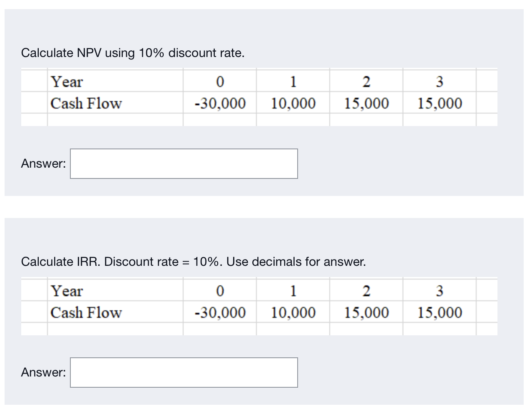Select the -30,000 cell in the IRR table
The height and width of the screenshot is (411, 532).
(x=220, y=313)
